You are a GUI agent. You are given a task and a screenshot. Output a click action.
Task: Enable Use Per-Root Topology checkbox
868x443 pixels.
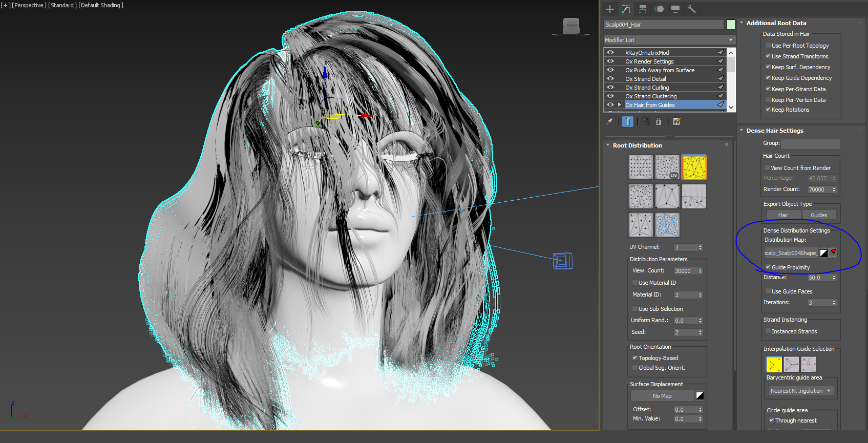(768, 46)
